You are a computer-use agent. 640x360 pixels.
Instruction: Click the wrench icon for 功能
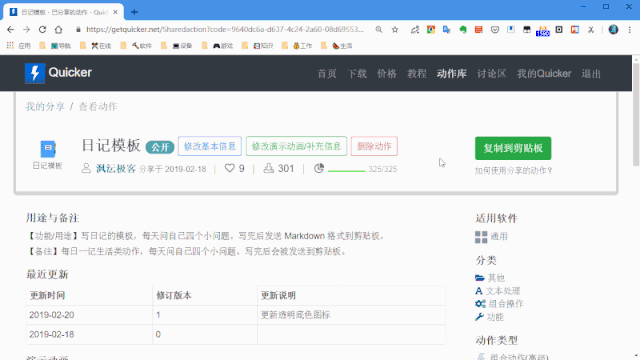(x=479, y=317)
